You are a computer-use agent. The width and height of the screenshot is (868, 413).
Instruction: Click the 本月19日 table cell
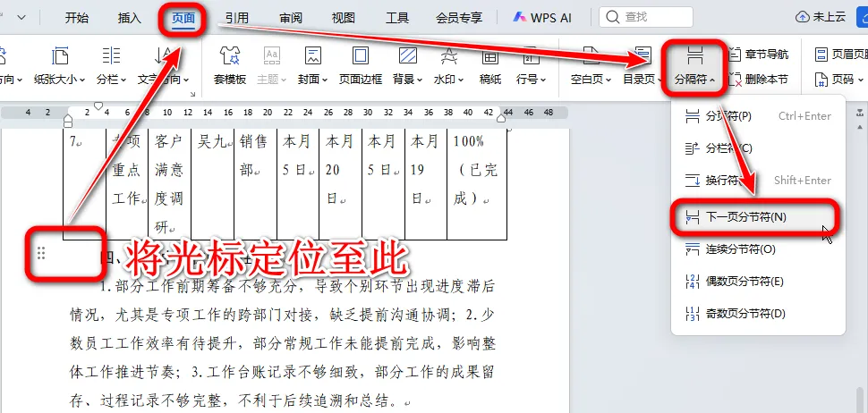pyautogui.click(x=426, y=184)
